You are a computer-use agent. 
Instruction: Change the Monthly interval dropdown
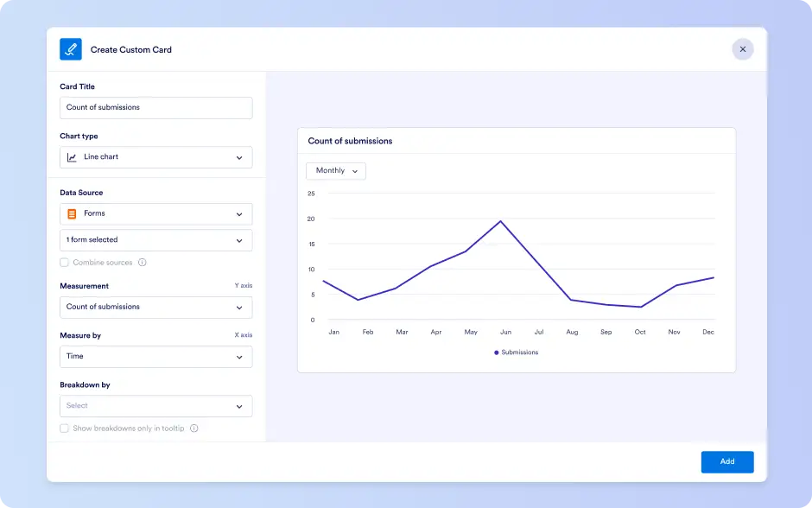tap(336, 171)
